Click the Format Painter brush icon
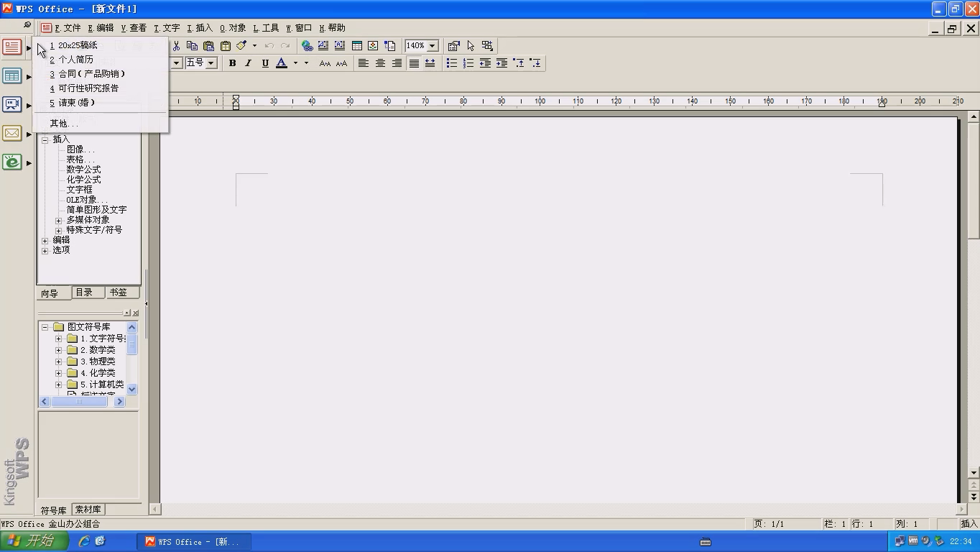 [x=241, y=45]
